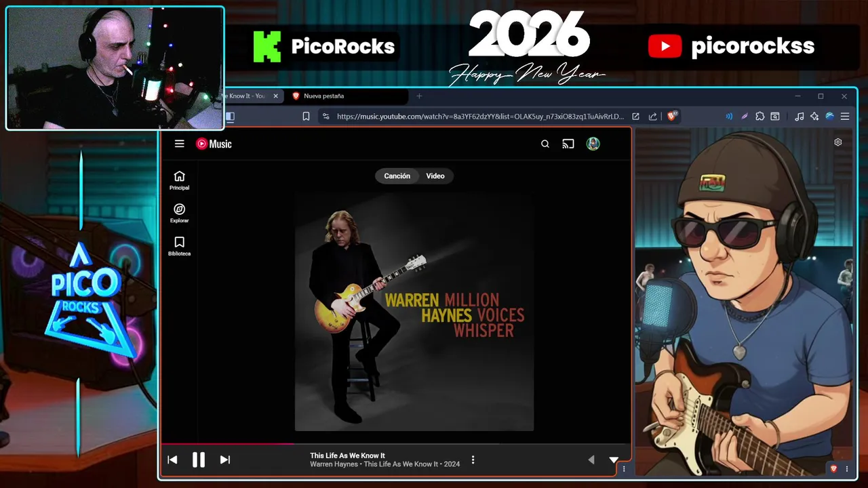Click the search tabs toolbar icon

coord(775,117)
